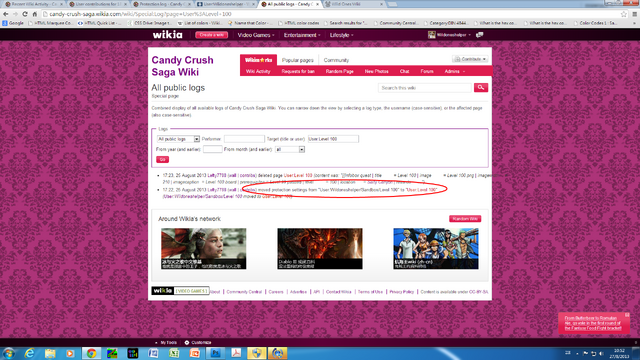Click the 'Create a wiki' button
The width and height of the screenshot is (640, 360).
click(x=211, y=35)
